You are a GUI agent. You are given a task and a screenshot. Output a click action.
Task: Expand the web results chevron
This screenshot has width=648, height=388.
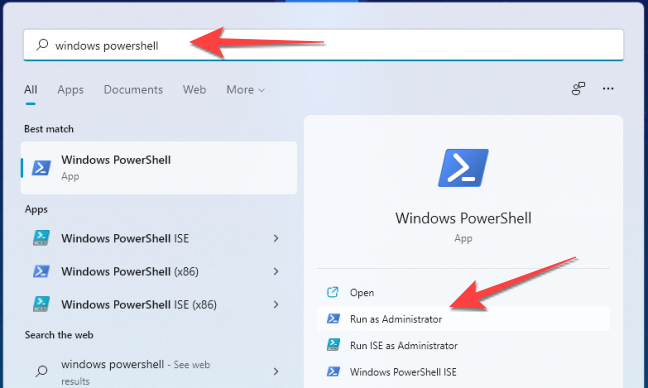(x=276, y=371)
